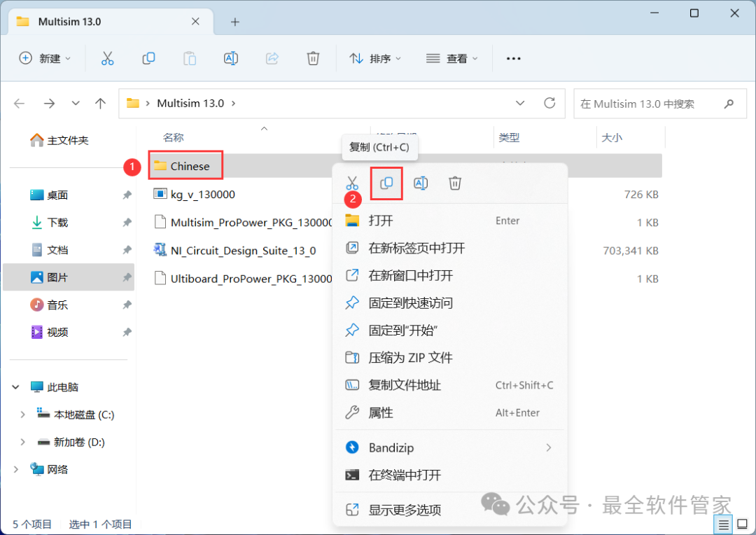756x535 pixels.
Task: Sort by the 名称 column header
Action: [173, 137]
